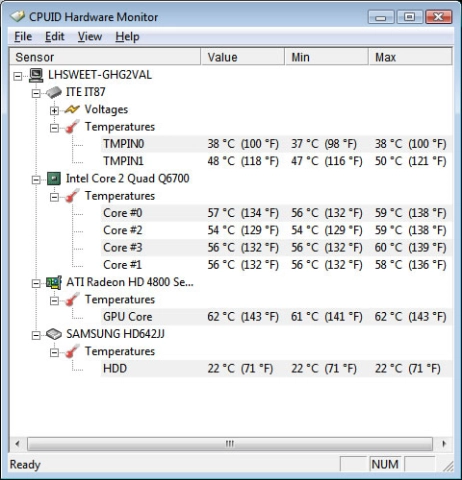Select the Core #3 row
The width and height of the screenshot is (462, 480).
click(276, 248)
